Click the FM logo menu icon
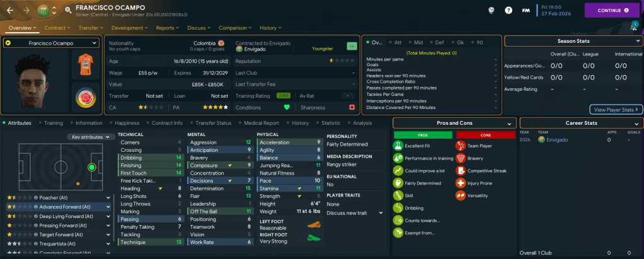 (526, 10)
